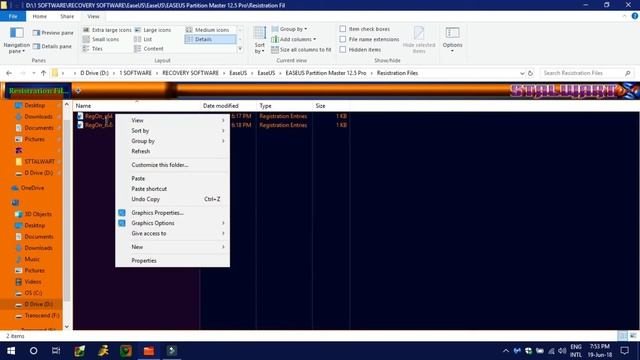
Task: Choose the Content layout
Action: 149,49
